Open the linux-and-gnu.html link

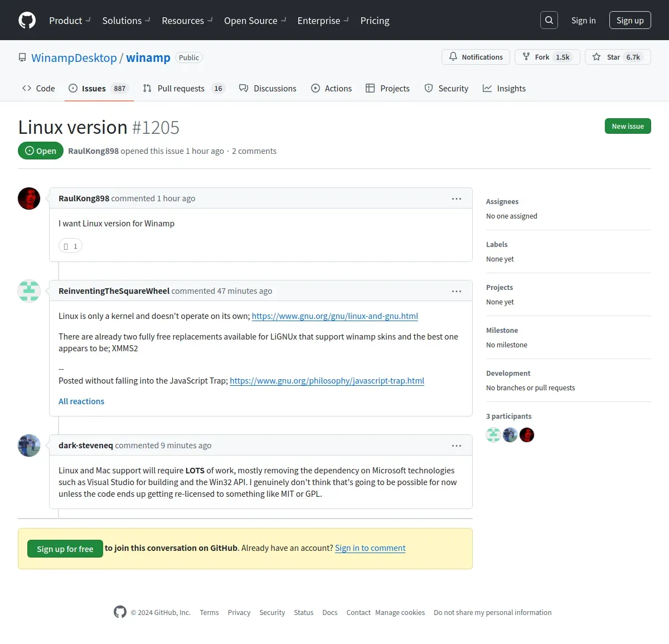point(334,316)
